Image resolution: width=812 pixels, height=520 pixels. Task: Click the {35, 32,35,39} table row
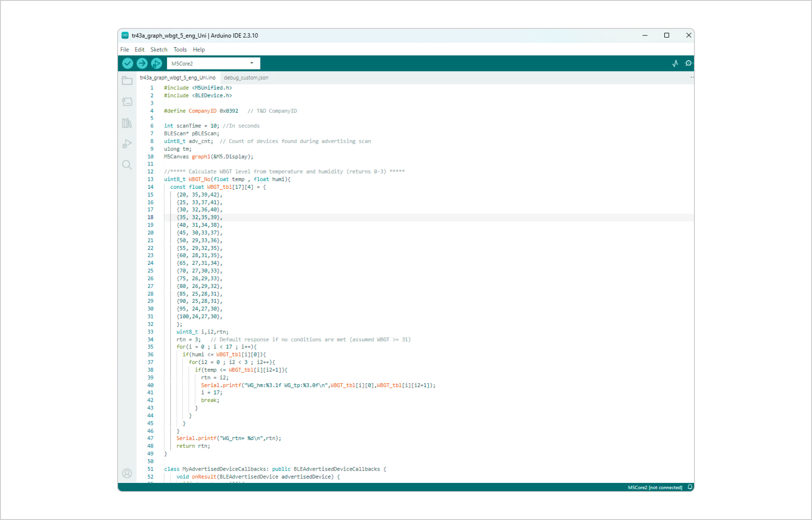199,217
